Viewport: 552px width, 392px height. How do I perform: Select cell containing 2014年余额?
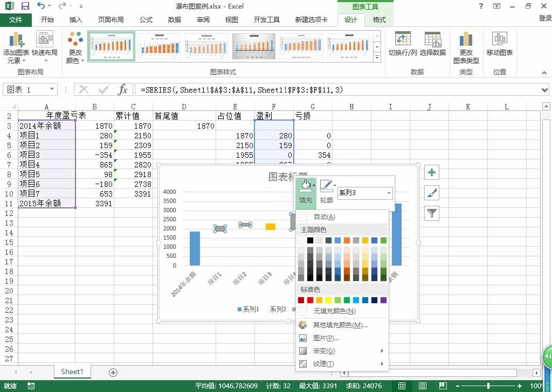(x=47, y=126)
